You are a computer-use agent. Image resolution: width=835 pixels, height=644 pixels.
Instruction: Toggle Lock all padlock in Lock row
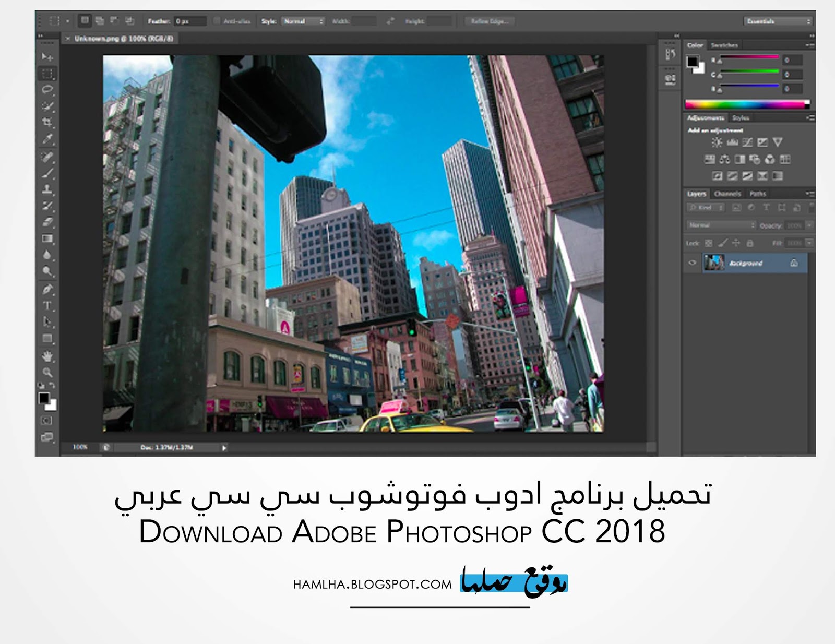pyautogui.click(x=750, y=243)
